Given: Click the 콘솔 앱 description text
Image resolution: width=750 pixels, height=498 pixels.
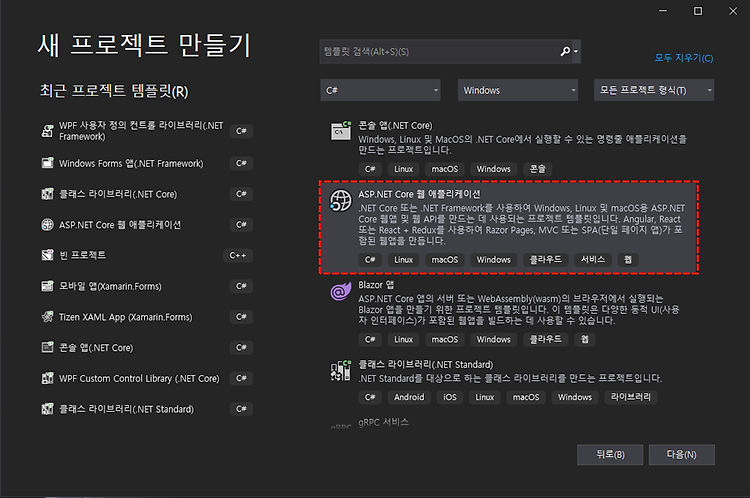Looking at the screenshot, I should tap(522, 144).
